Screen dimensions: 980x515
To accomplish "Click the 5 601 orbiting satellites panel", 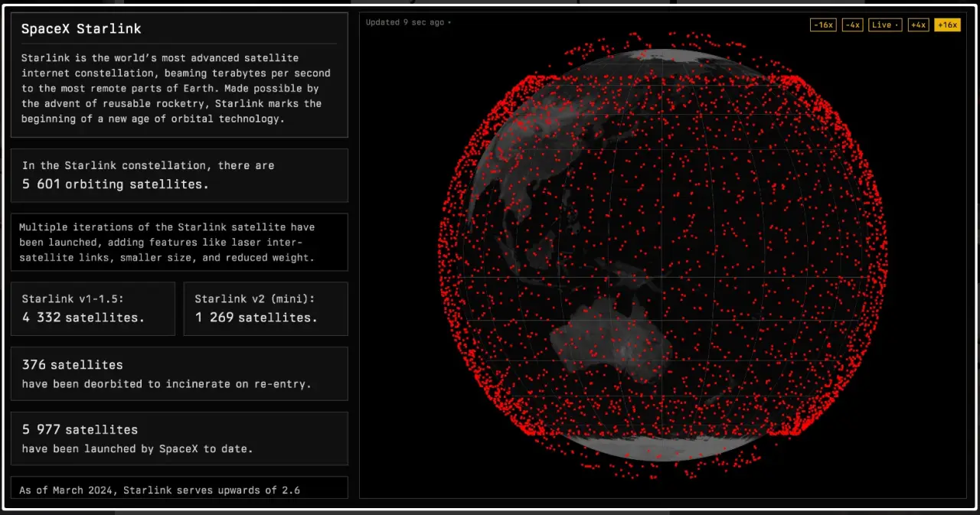I will click(x=178, y=175).
